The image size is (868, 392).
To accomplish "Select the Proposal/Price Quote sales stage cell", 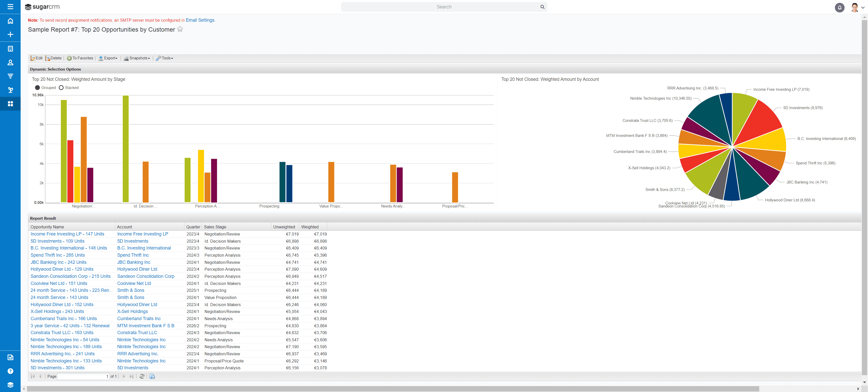I will click(224, 361).
